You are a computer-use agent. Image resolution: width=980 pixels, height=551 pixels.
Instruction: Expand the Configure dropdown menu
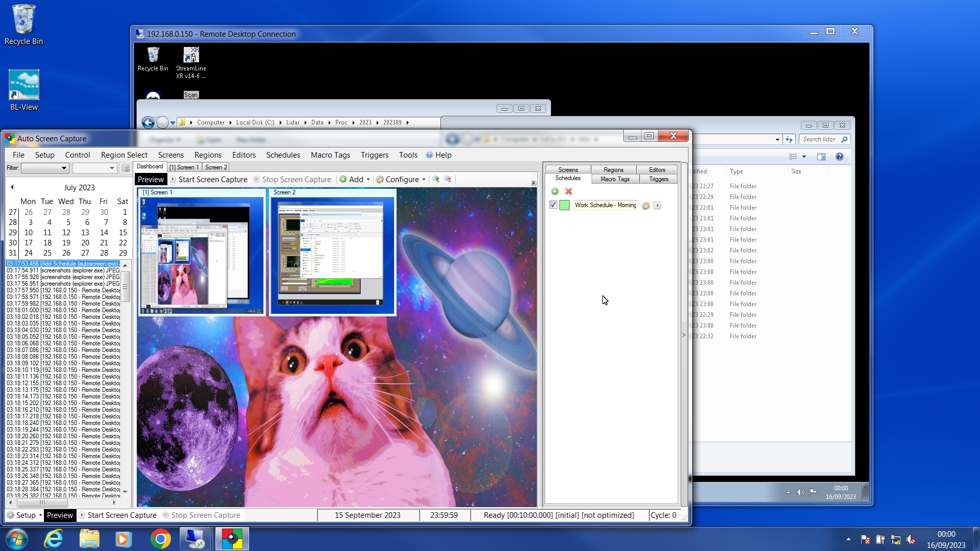(x=424, y=180)
